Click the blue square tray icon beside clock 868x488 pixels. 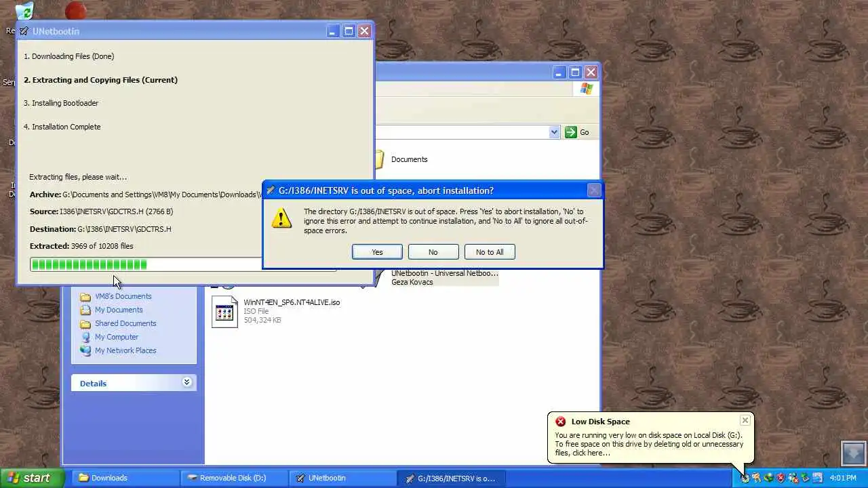coord(817,478)
